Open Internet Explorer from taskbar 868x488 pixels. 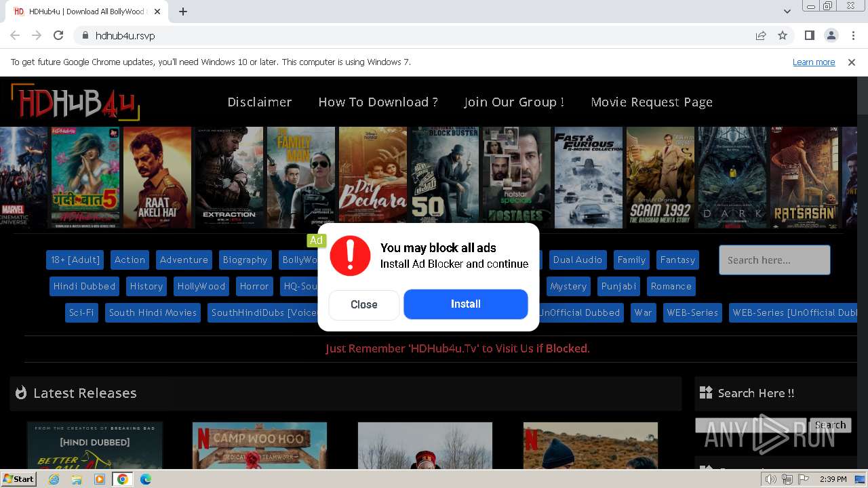point(54,479)
